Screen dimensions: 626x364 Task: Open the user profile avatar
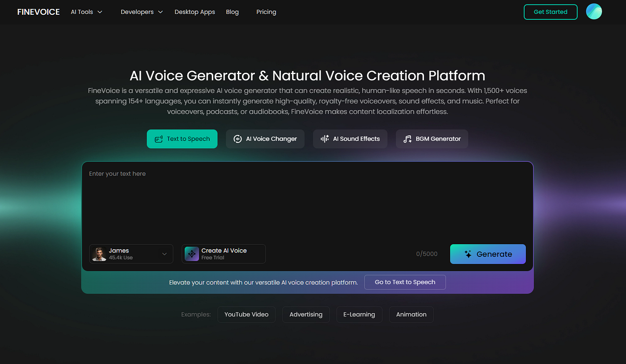pos(594,12)
